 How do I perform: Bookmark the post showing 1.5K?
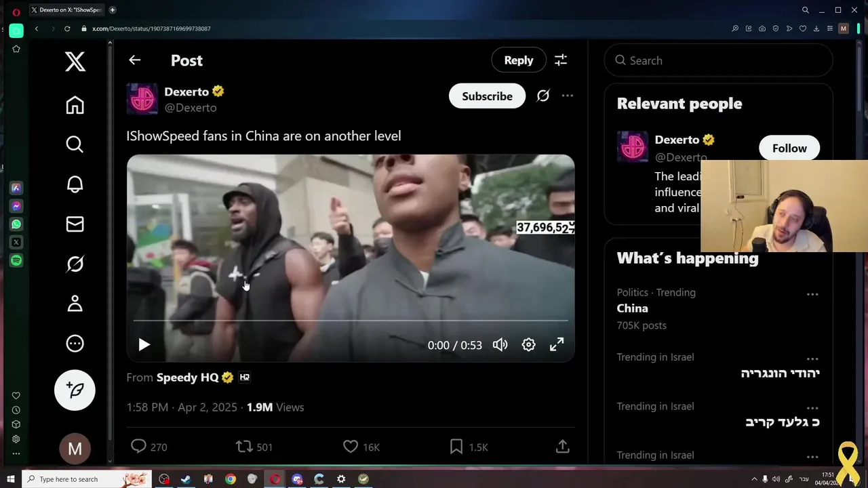click(468, 447)
